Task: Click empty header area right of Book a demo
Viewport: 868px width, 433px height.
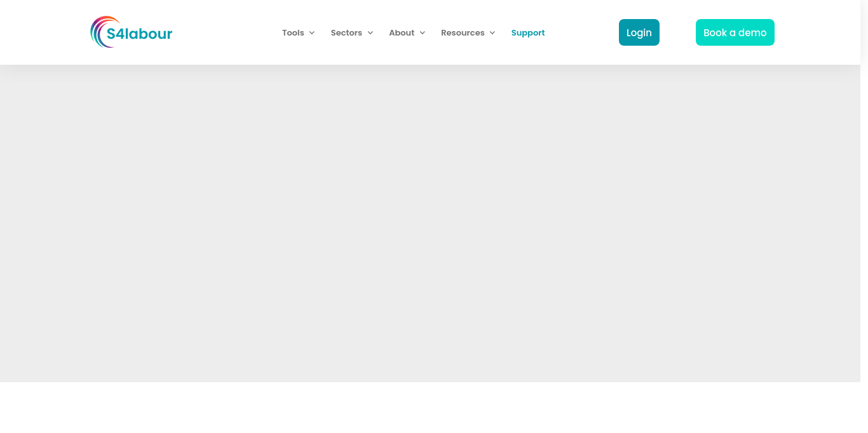Action: coord(817,32)
